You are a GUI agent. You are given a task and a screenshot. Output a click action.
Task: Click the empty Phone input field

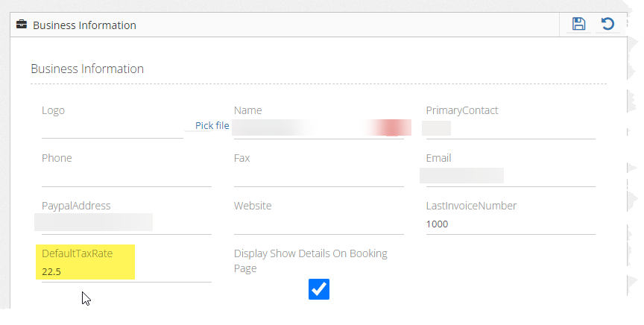(x=127, y=177)
